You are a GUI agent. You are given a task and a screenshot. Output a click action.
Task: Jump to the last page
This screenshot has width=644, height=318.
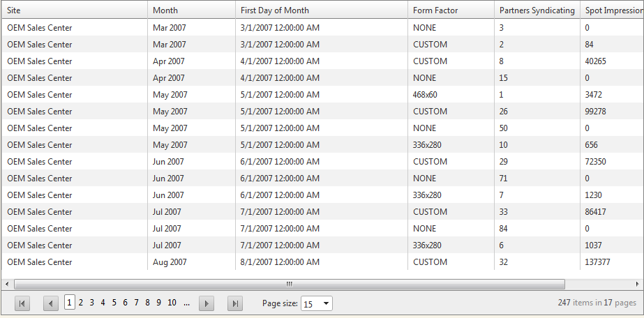(235, 303)
